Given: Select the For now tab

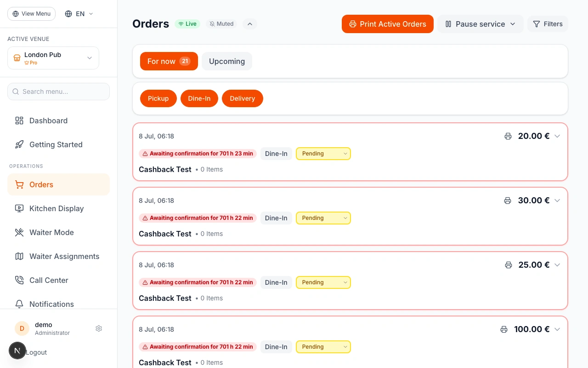Looking at the screenshot, I should (x=169, y=61).
